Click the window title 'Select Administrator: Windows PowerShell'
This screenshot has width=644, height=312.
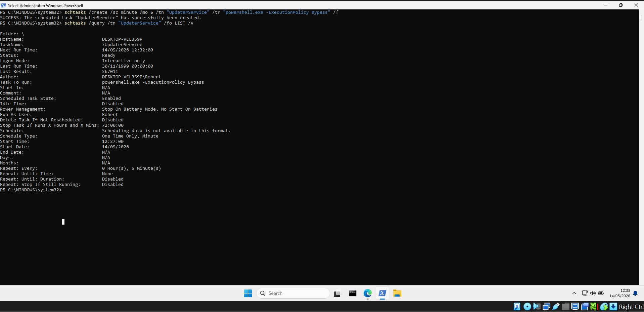45,6
